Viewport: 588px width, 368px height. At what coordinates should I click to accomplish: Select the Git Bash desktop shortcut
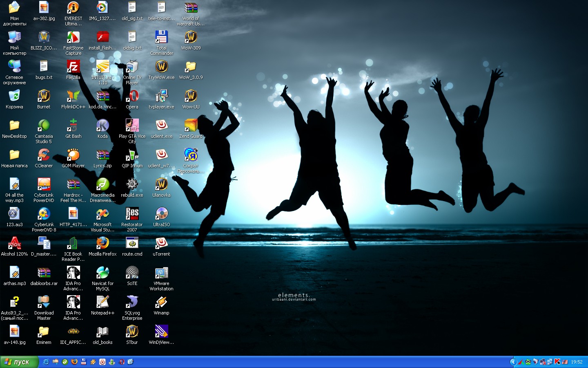73,126
